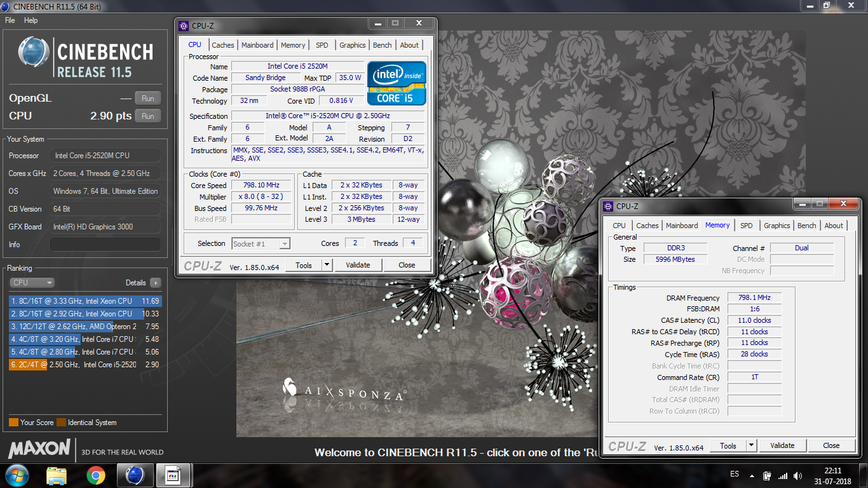Open Tools dropdown arrow in CPU tab window

(x=327, y=265)
